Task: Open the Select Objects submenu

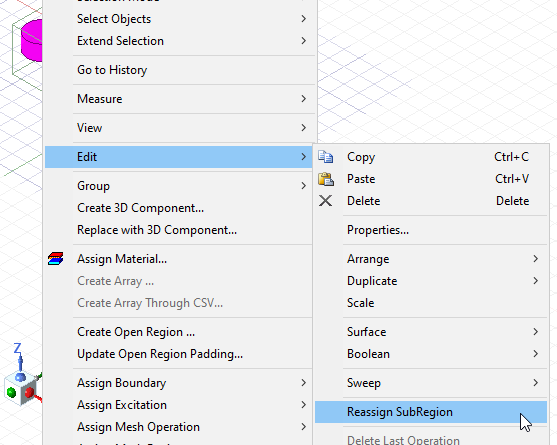Action: [180, 19]
